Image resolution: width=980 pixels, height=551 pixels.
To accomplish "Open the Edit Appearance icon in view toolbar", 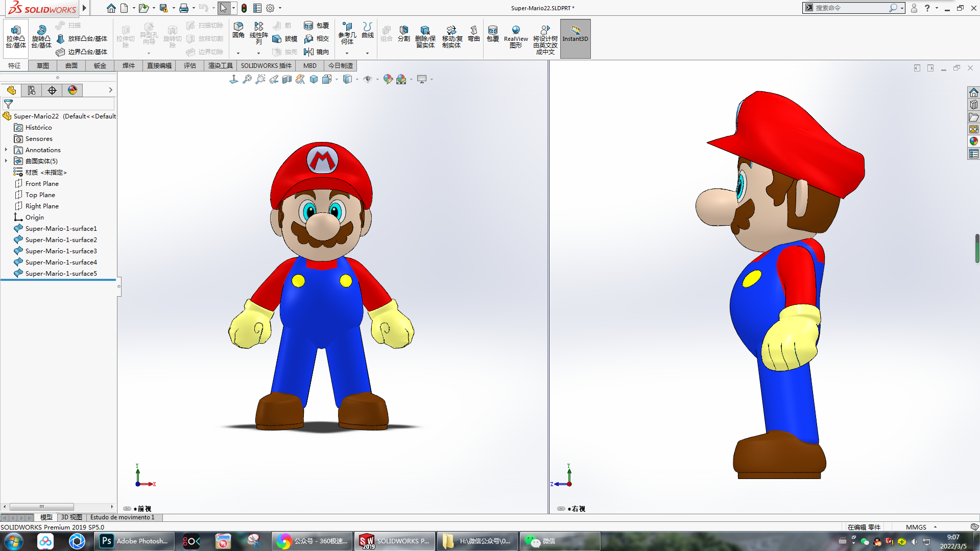I will [x=388, y=79].
